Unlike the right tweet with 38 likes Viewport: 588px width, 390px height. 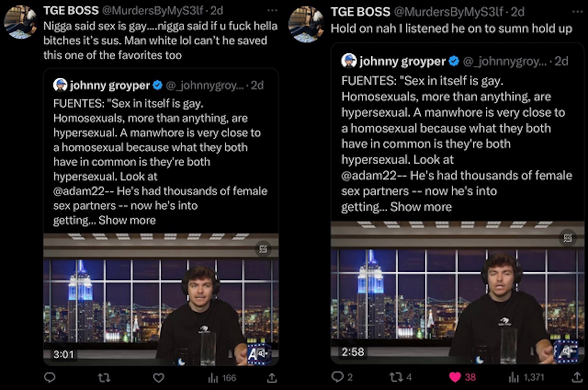tap(455, 377)
